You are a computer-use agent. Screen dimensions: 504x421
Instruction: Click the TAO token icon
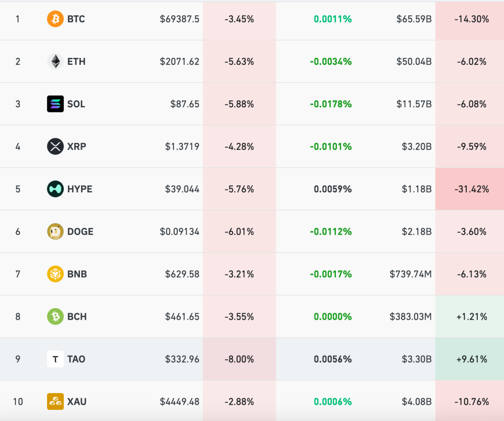click(x=55, y=359)
